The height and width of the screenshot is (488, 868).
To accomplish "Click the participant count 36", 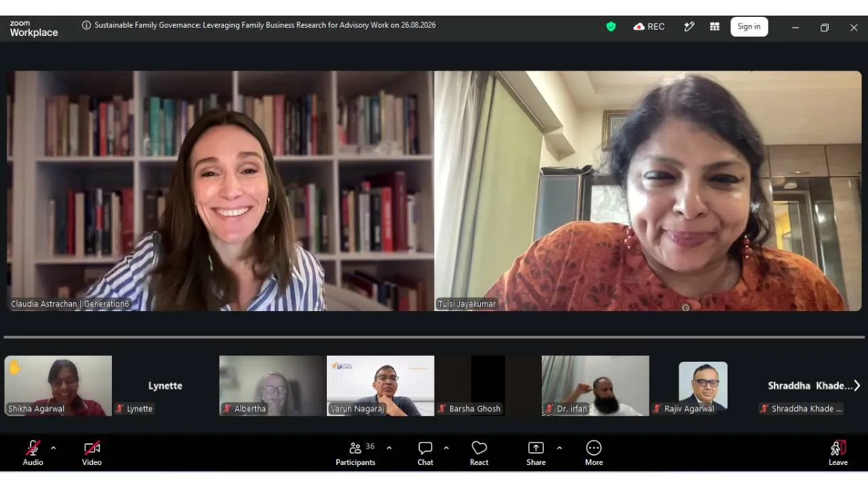I will pos(370,447).
